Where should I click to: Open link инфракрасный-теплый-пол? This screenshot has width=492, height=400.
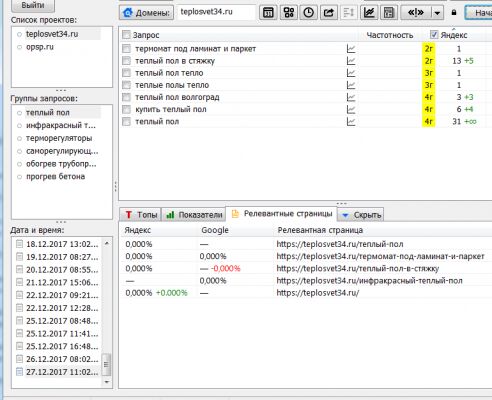[x=369, y=281]
